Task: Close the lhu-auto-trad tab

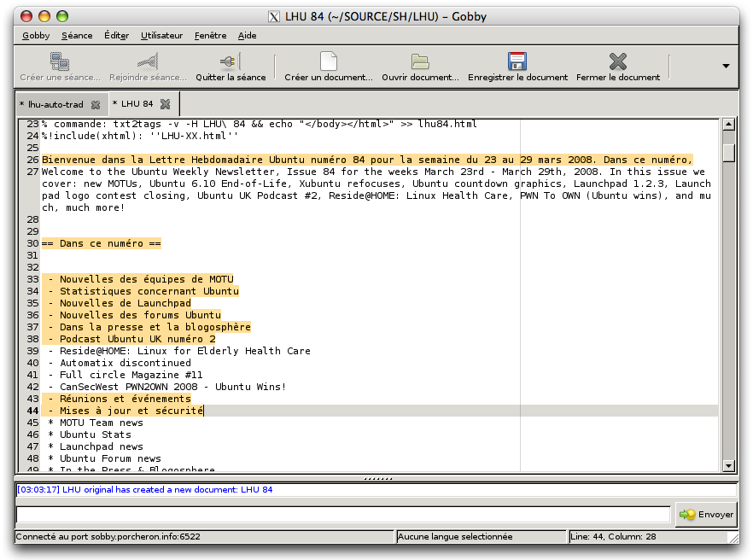Action: coord(96,105)
